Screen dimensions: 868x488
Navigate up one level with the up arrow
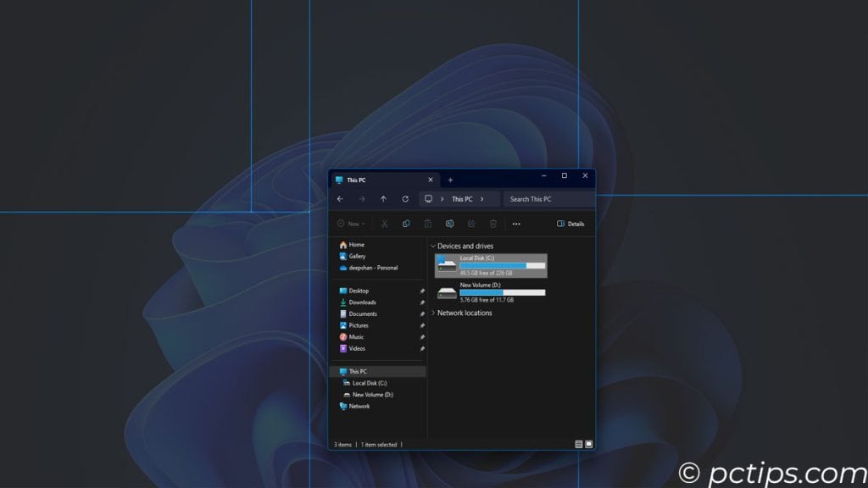click(x=384, y=198)
